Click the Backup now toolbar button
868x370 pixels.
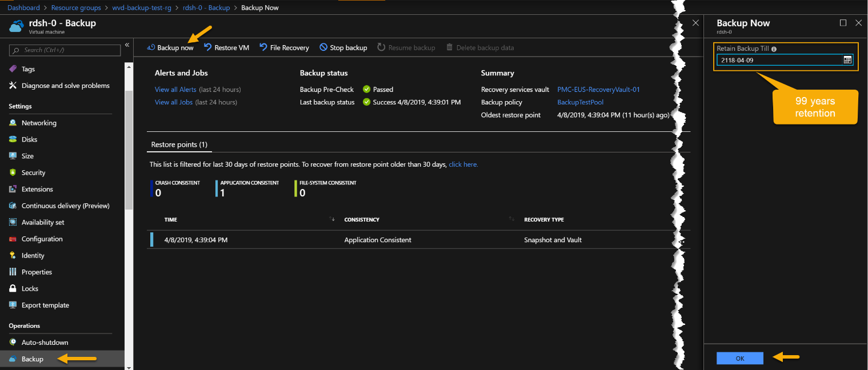pos(170,48)
